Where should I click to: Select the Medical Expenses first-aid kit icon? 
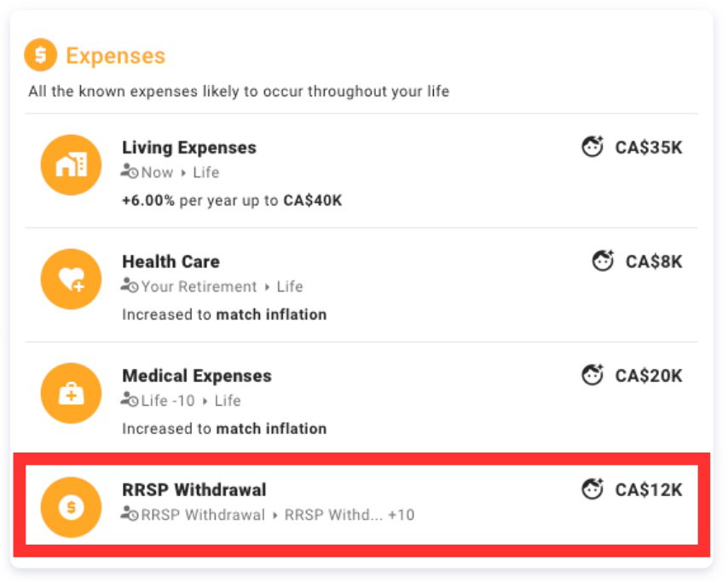coord(71,393)
